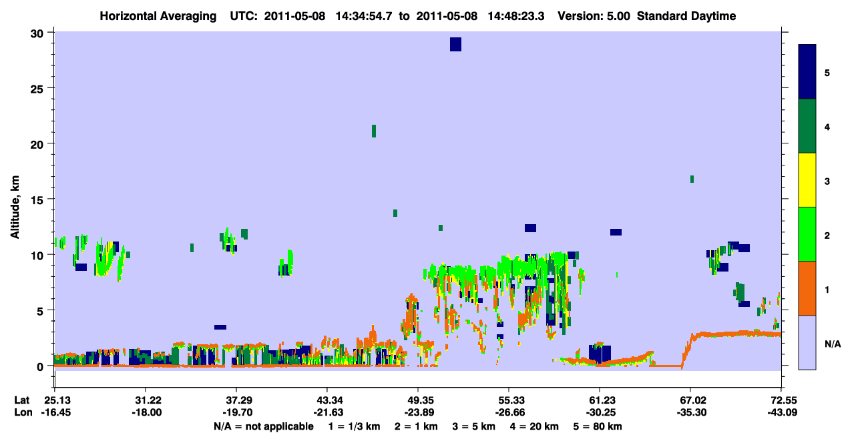Click longitude value -19.70
Viewport: 868px width, 445px height.
coord(236,412)
